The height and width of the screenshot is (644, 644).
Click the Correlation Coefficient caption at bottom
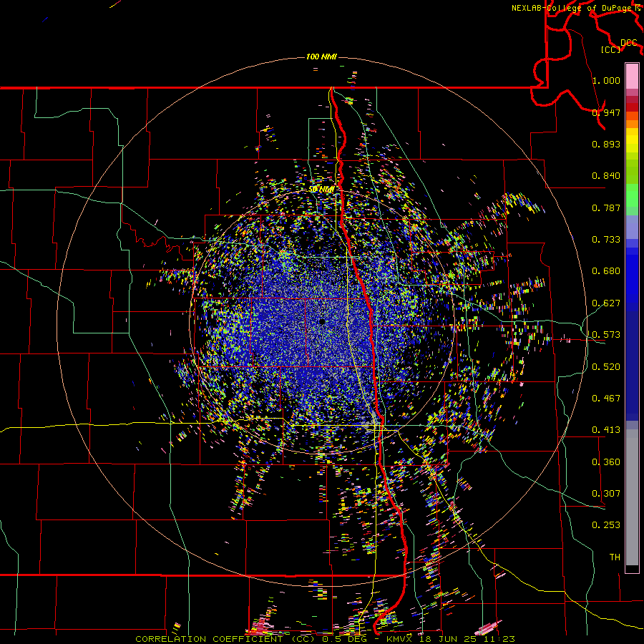[x=325, y=639]
